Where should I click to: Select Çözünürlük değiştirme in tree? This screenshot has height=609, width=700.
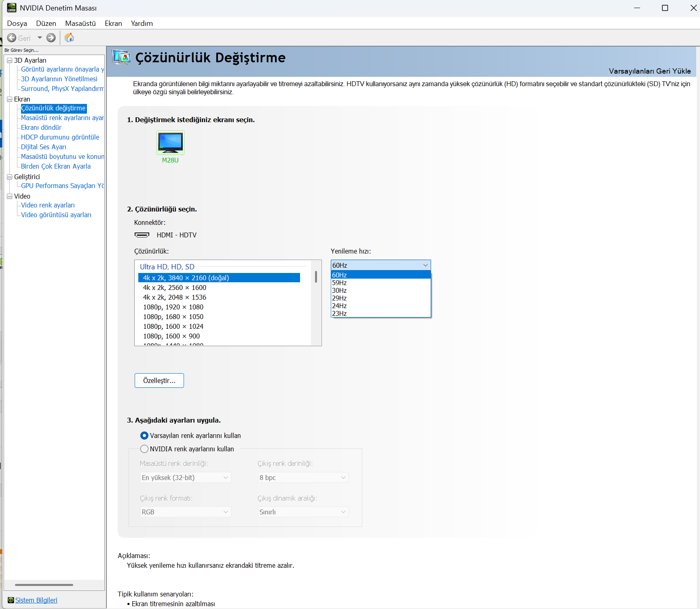[53, 108]
